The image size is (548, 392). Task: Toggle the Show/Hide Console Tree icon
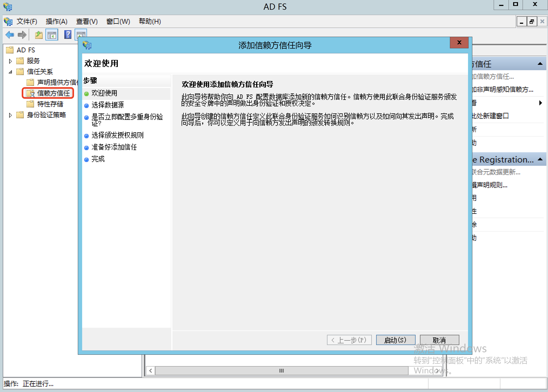click(52, 35)
